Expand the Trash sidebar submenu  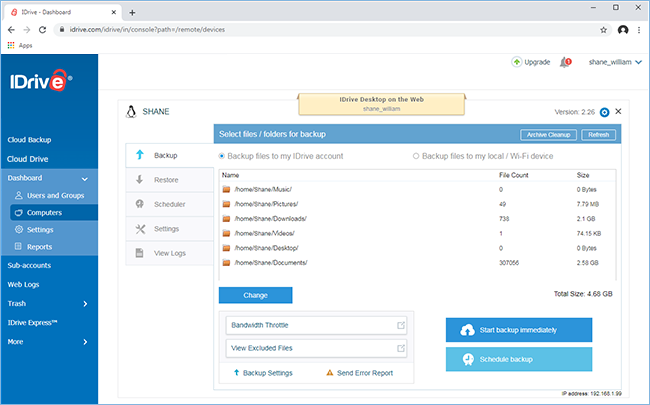(85, 303)
